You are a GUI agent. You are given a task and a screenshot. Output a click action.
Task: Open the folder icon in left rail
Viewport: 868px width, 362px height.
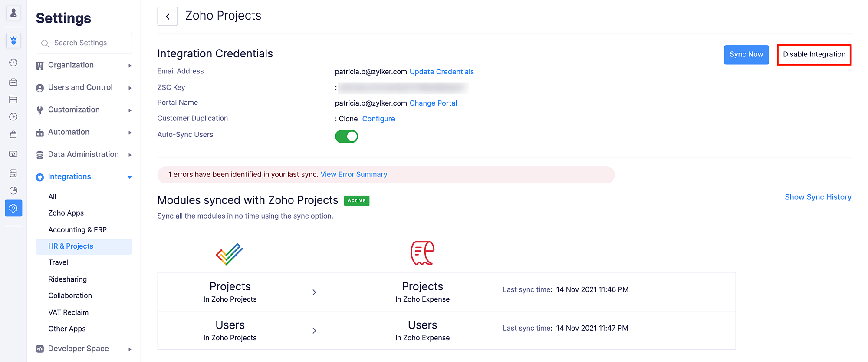[x=13, y=100]
